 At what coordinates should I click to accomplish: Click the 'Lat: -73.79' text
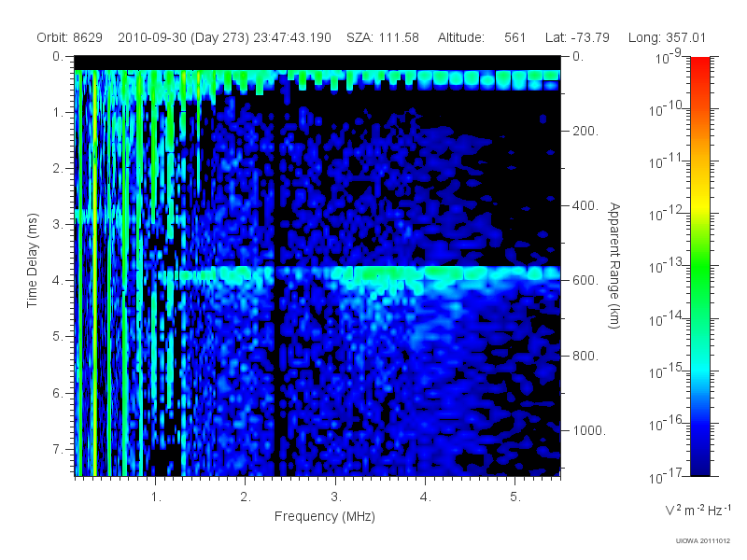[577, 37]
